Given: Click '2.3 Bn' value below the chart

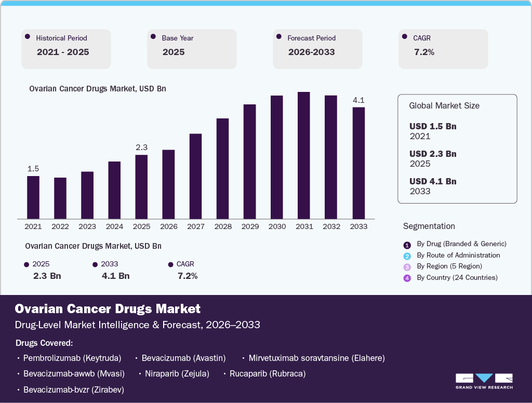Looking at the screenshot, I should click(47, 276).
